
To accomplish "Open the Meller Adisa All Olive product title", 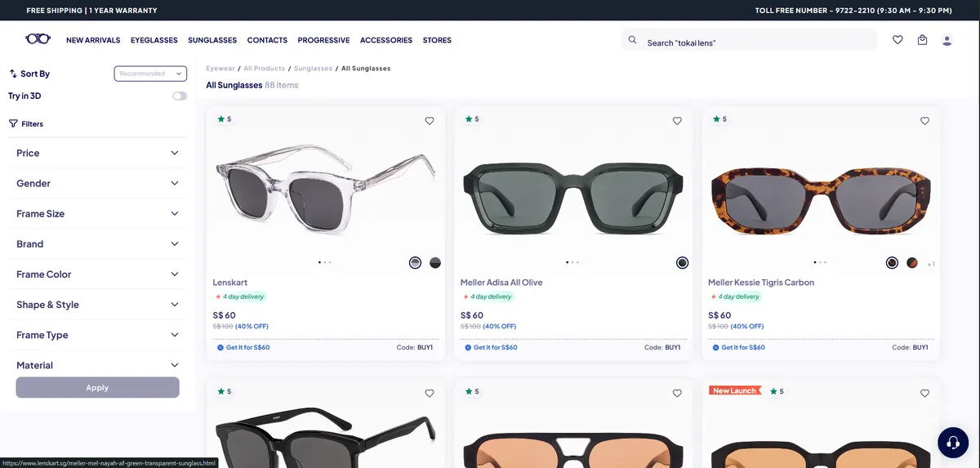I will (x=501, y=283).
